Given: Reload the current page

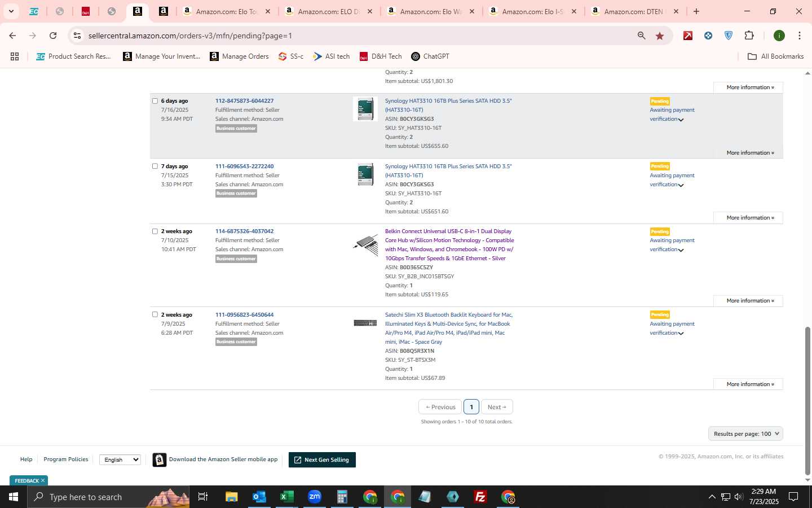Looking at the screenshot, I should tap(53, 36).
